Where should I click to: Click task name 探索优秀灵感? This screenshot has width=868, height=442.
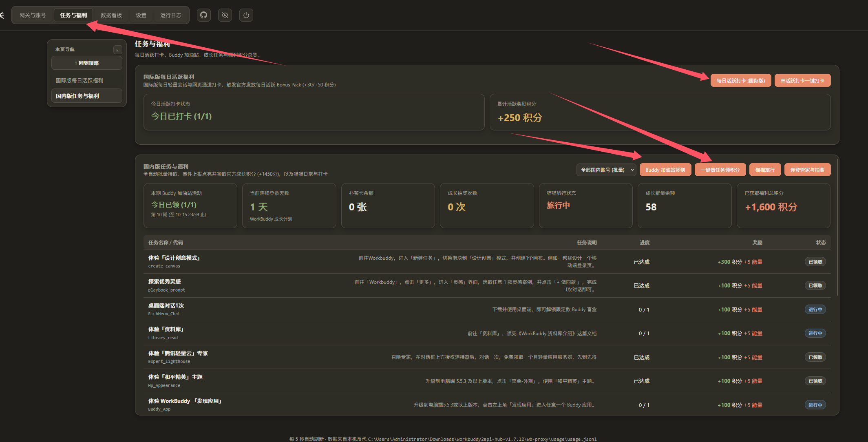coord(165,282)
